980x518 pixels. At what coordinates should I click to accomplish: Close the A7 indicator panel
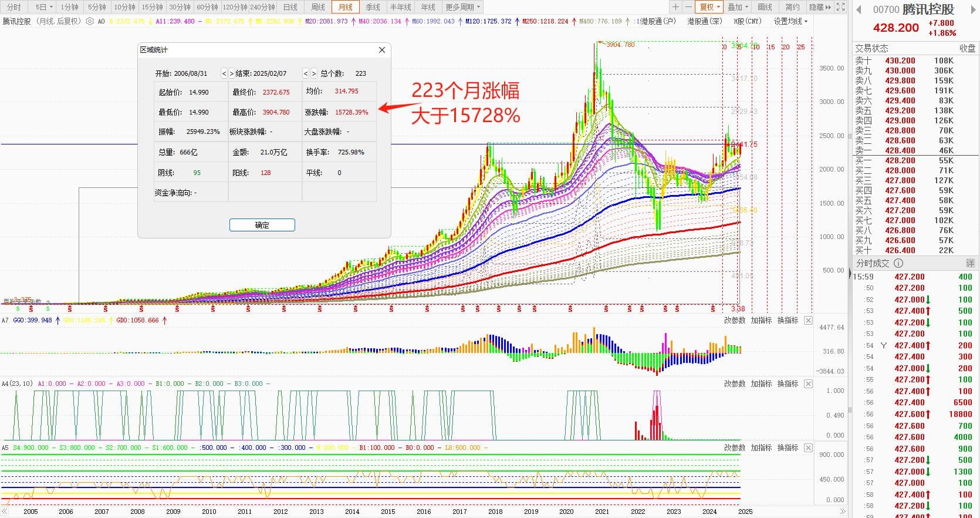click(808, 320)
